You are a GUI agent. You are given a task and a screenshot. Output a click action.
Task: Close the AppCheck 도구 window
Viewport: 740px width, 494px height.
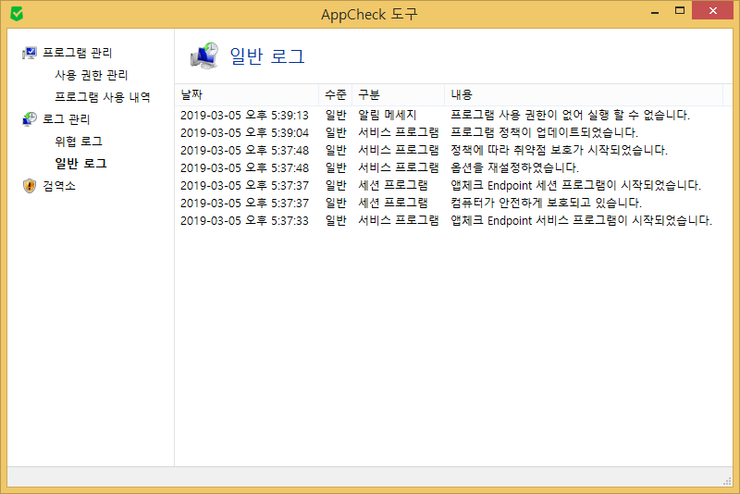click(x=713, y=10)
